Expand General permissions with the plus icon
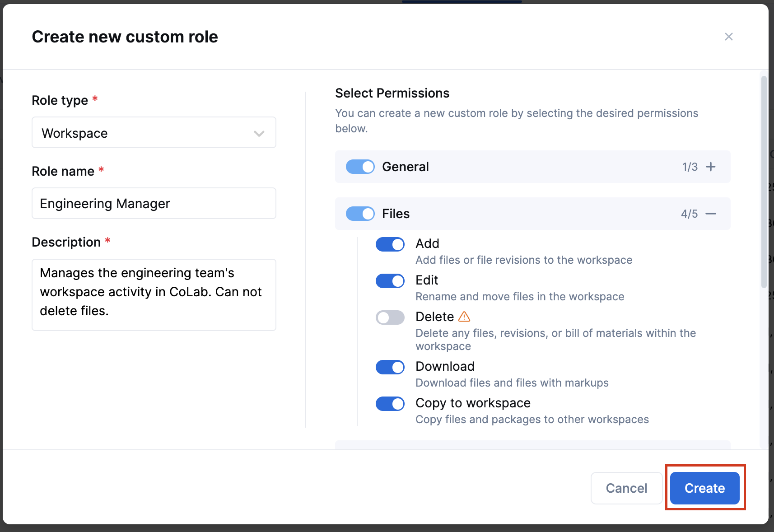 point(711,167)
